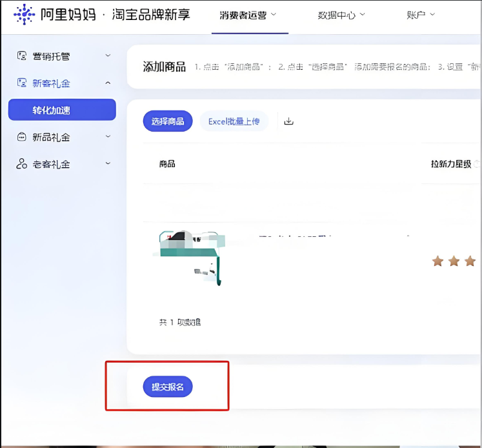Expand the 数据中心 dropdown chevron
The image size is (482, 448).
(x=363, y=14)
